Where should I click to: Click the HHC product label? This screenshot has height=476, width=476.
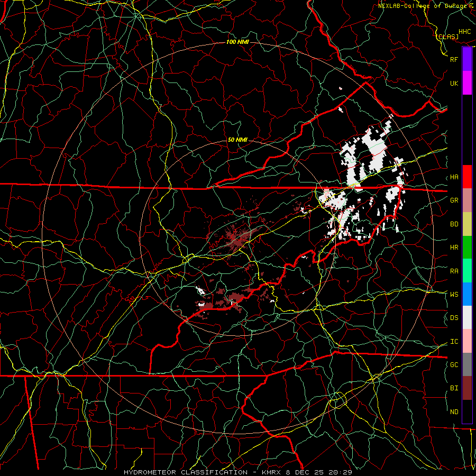[x=465, y=32]
